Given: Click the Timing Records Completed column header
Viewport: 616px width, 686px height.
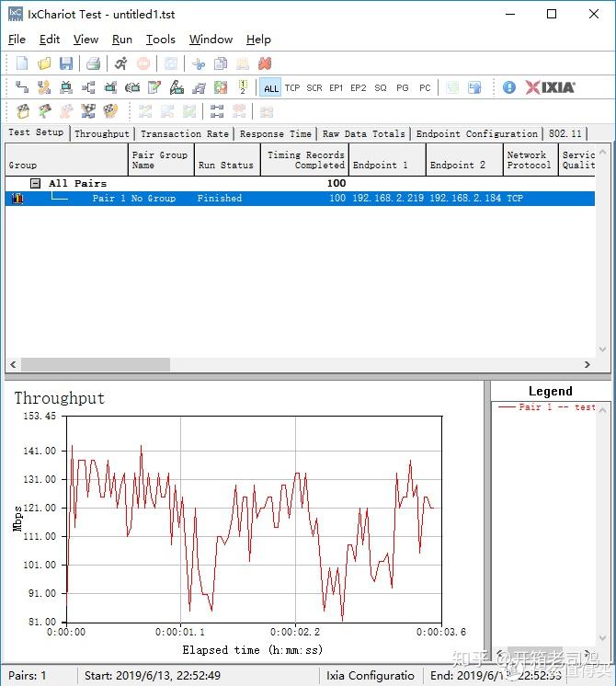Looking at the screenshot, I should (304, 160).
